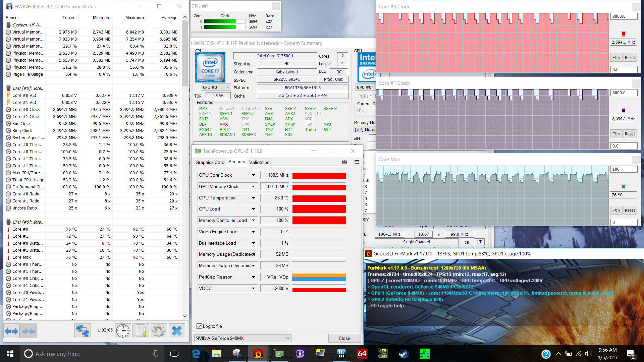Click red color swatch in Core #0 Clock
This screenshot has height=362, width=644.
coord(624,34)
